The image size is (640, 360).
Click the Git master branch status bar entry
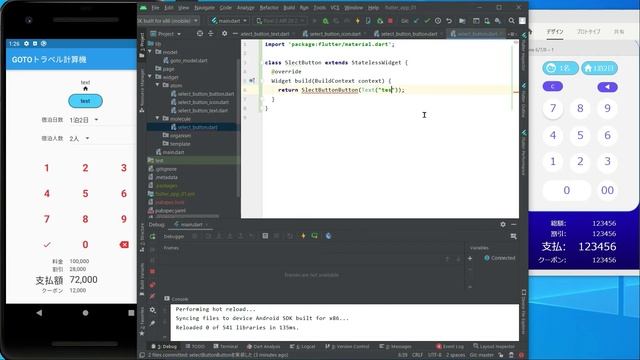(x=482, y=355)
